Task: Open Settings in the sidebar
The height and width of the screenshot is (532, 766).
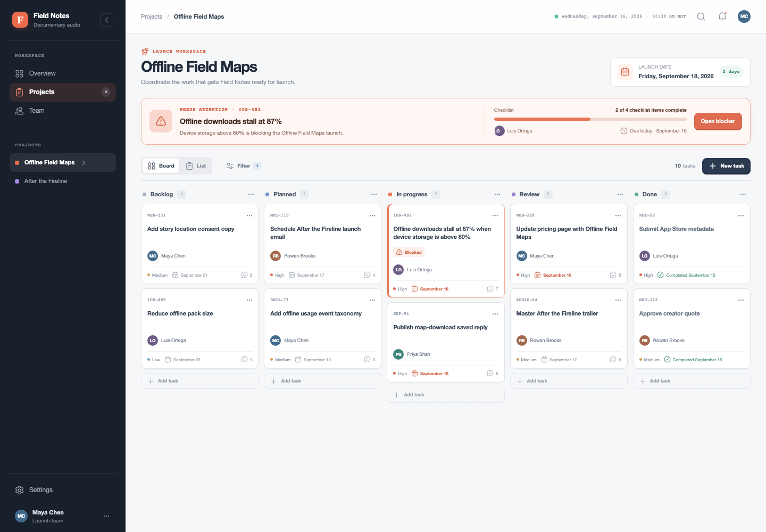Action: click(63, 490)
